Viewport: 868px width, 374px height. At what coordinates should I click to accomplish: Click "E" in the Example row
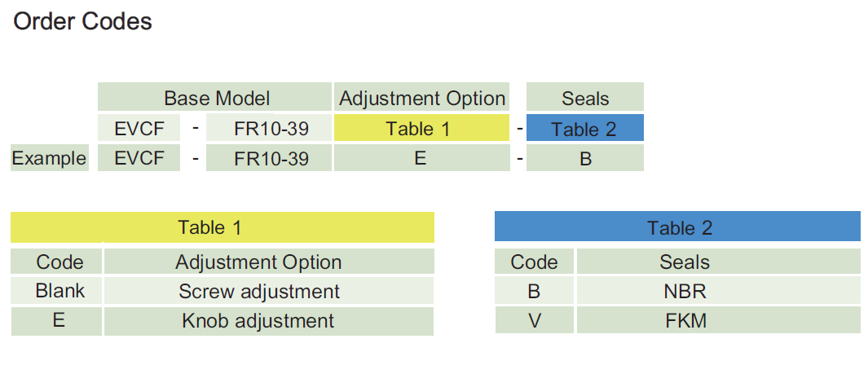coord(420,158)
